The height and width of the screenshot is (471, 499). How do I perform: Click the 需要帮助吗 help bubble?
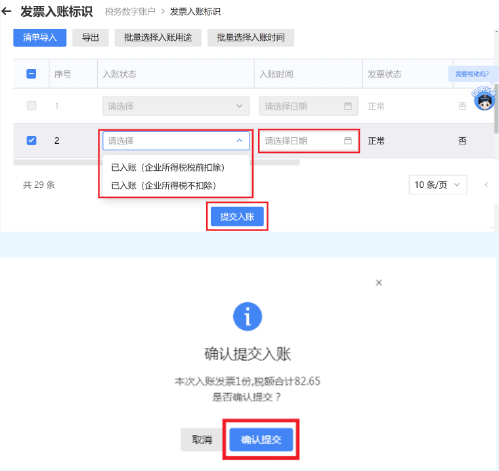click(472, 74)
